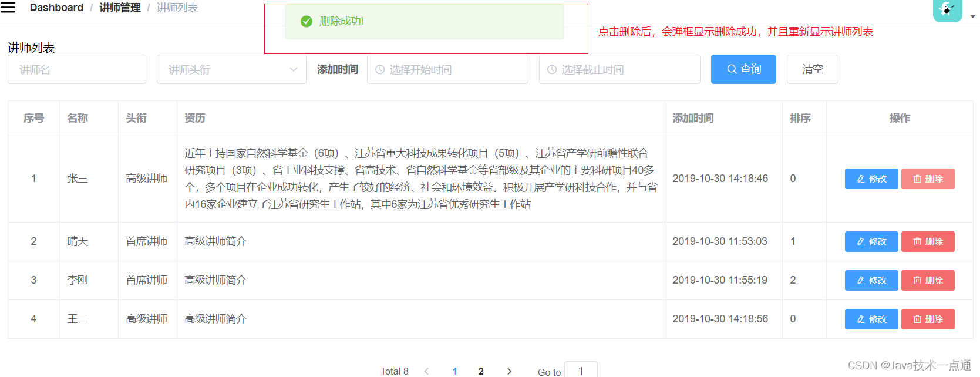Select 讲师列表 breadcrumb item
Image resolution: width=980 pixels, height=377 pixels.
(x=177, y=8)
